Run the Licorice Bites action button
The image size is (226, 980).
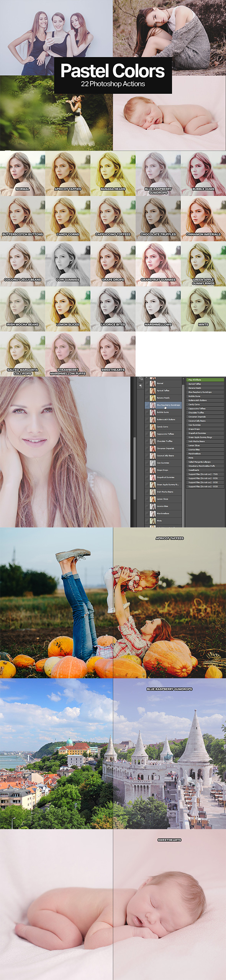tap(205, 450)
